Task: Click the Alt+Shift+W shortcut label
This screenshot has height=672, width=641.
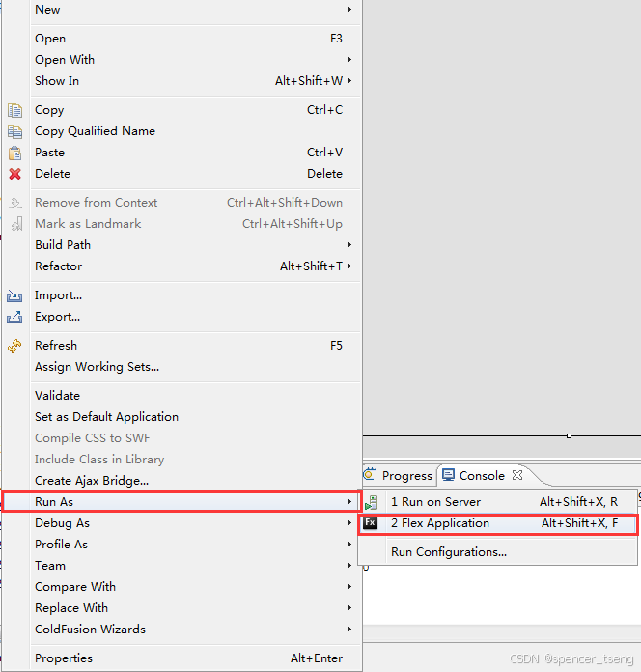Action: [x=309, y=80]
